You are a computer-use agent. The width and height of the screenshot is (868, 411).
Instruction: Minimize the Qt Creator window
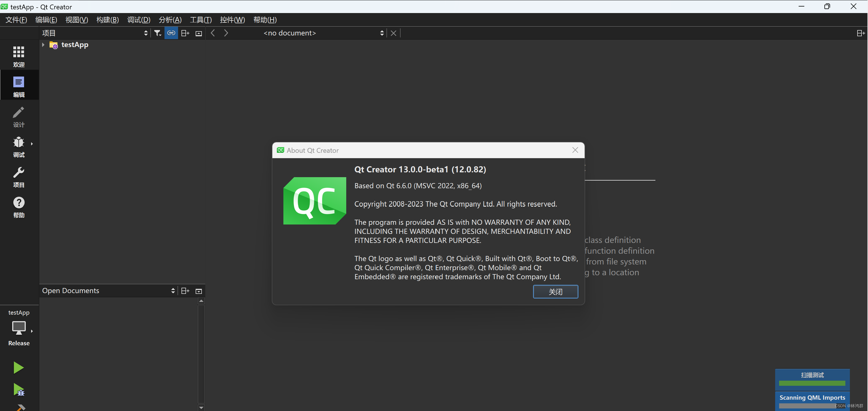[x=801, y=7]
